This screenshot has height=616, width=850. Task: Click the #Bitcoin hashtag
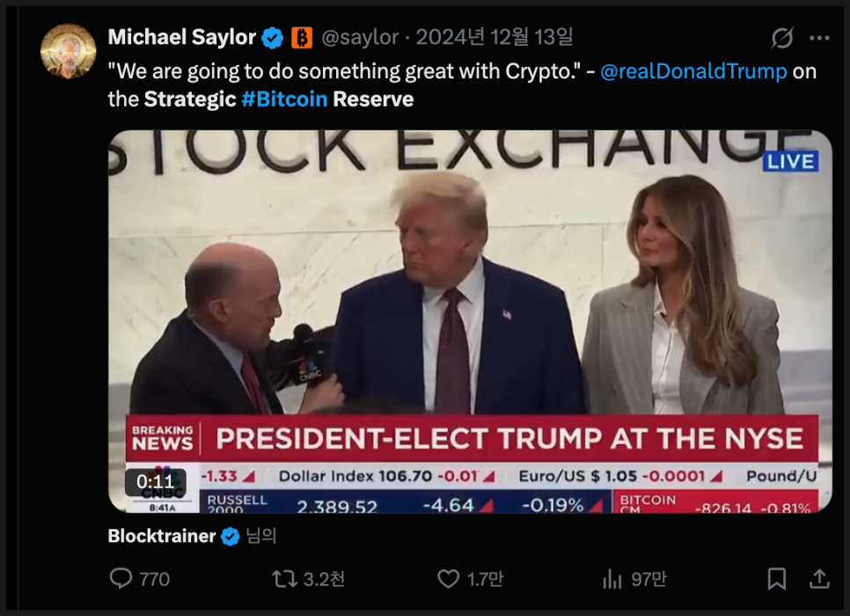(x=284, y=99)
